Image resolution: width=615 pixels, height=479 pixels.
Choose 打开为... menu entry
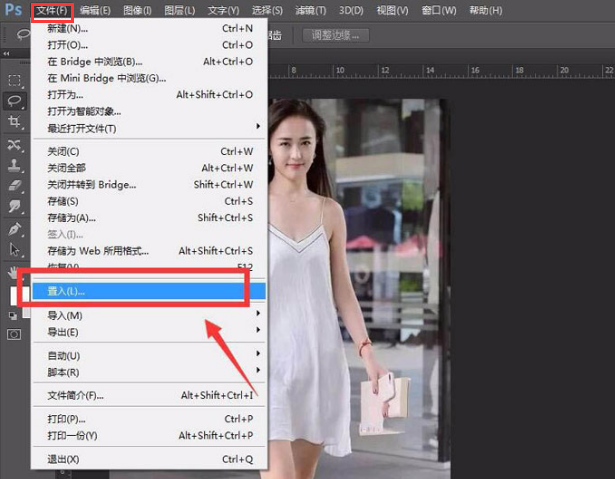click(x=149, y=95)
